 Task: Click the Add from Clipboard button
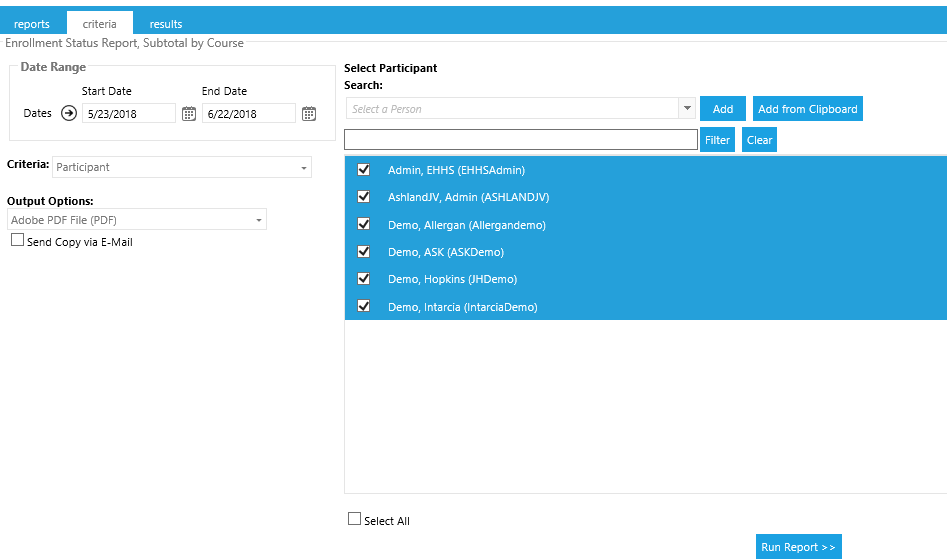coord(807,109)
